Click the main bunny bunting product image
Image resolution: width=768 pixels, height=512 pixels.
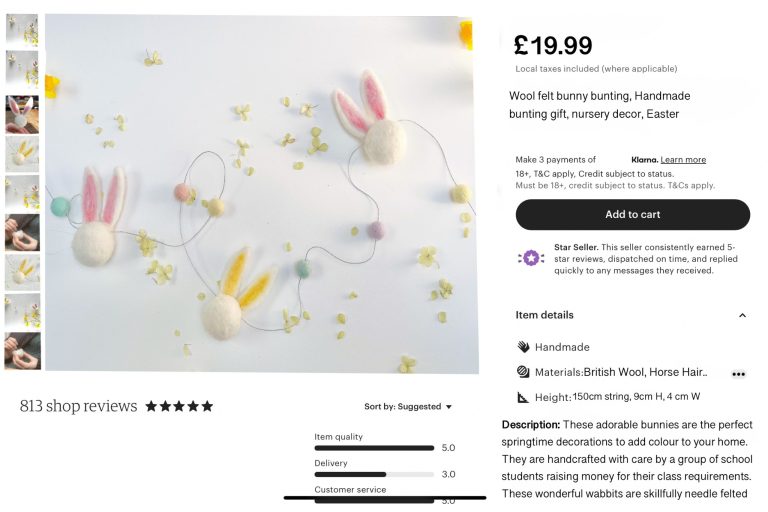point(262,193)
